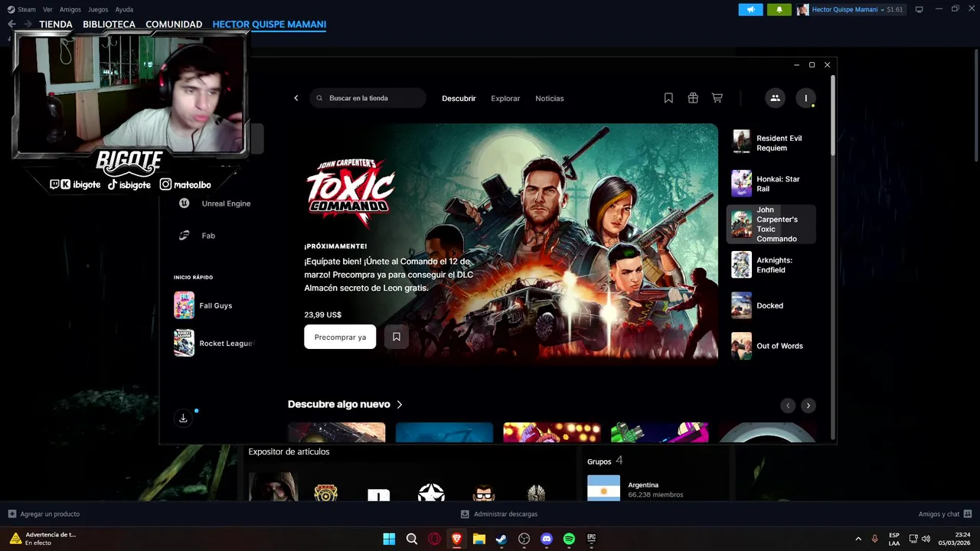Open Brave browser from the taskbar

pos(456,539)
